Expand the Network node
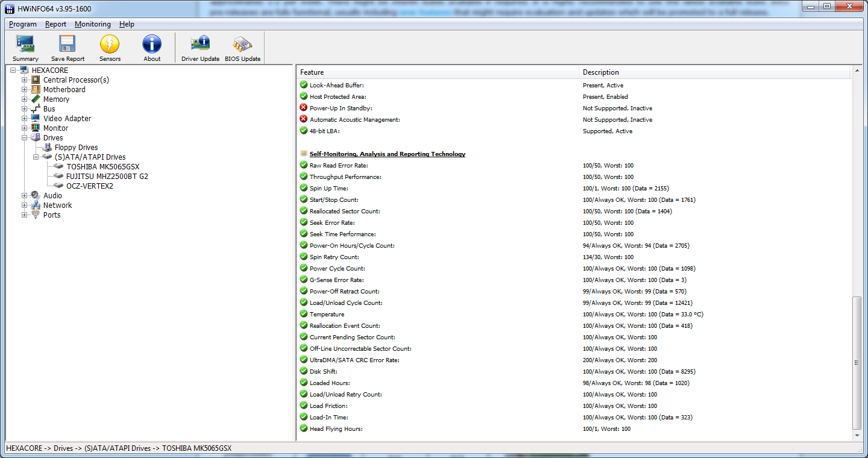 pos(25,205)
